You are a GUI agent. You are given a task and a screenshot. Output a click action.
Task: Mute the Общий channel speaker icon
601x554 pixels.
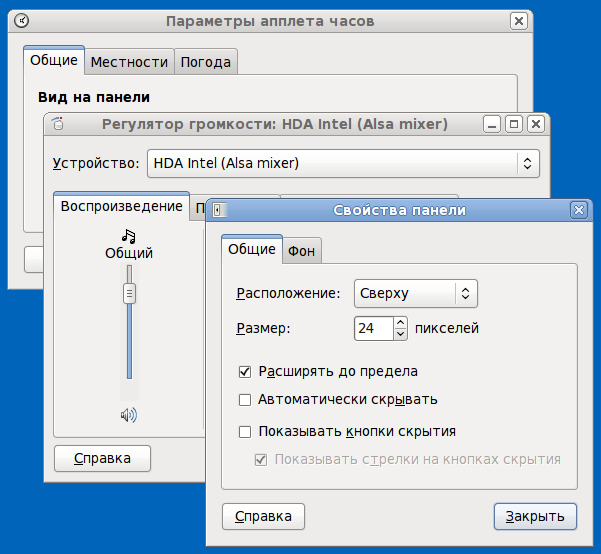point(129,415)
